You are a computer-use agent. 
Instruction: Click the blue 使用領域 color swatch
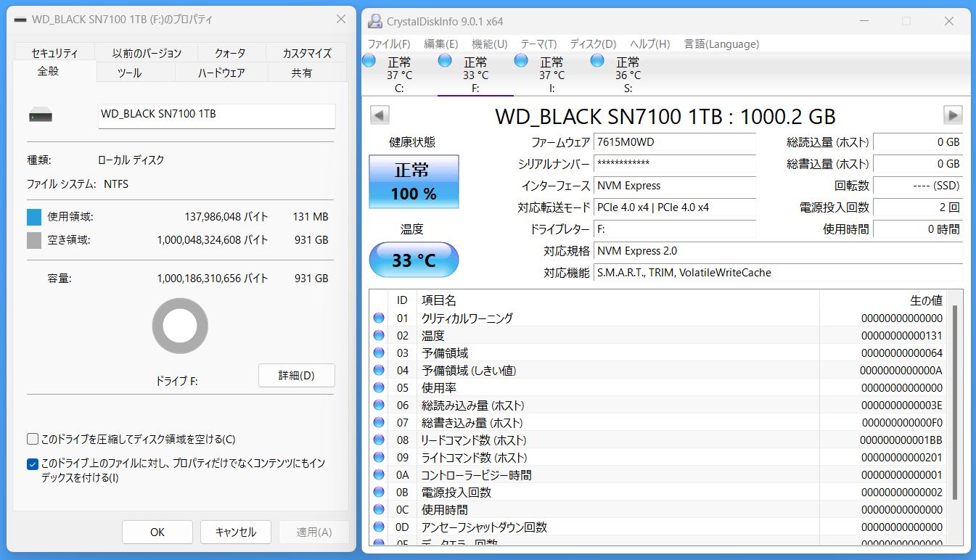pos(34,217)
